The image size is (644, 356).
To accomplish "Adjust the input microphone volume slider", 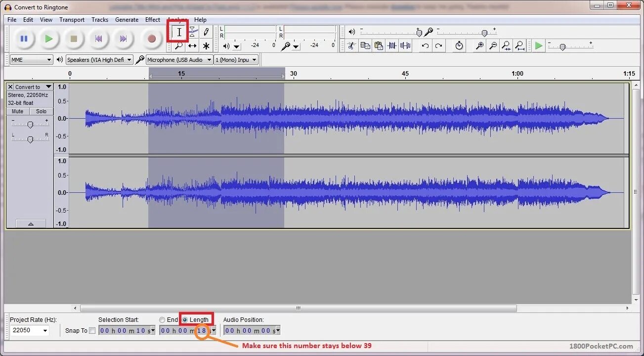I will [484, 33].
